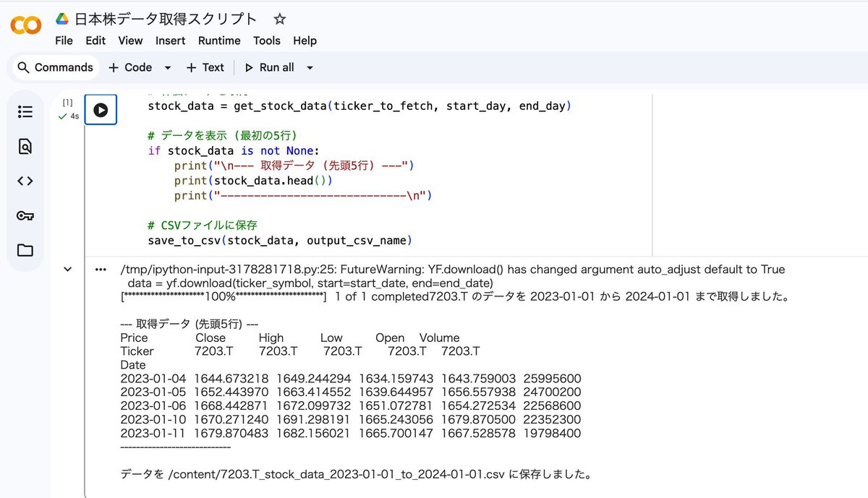The width and height of the screenshot is (868, 498).
Task: Click the Colab logo icon
Action: pos(25,26)
